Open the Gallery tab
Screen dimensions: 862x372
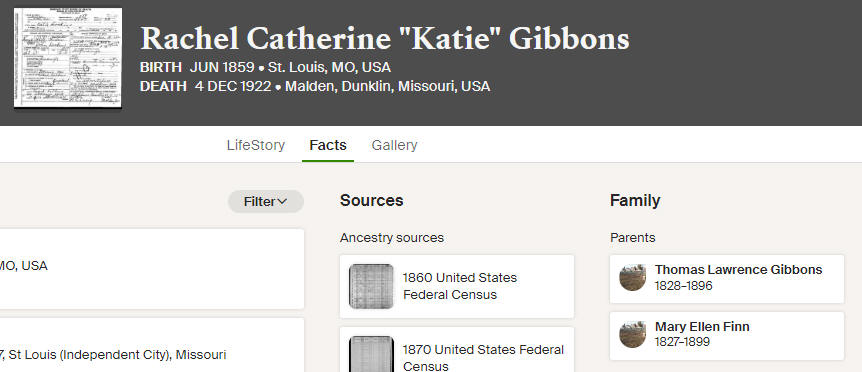394,145
